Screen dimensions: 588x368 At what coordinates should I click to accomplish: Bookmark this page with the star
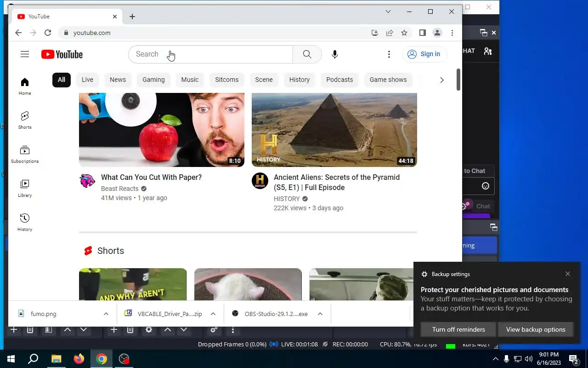point(404,33)
